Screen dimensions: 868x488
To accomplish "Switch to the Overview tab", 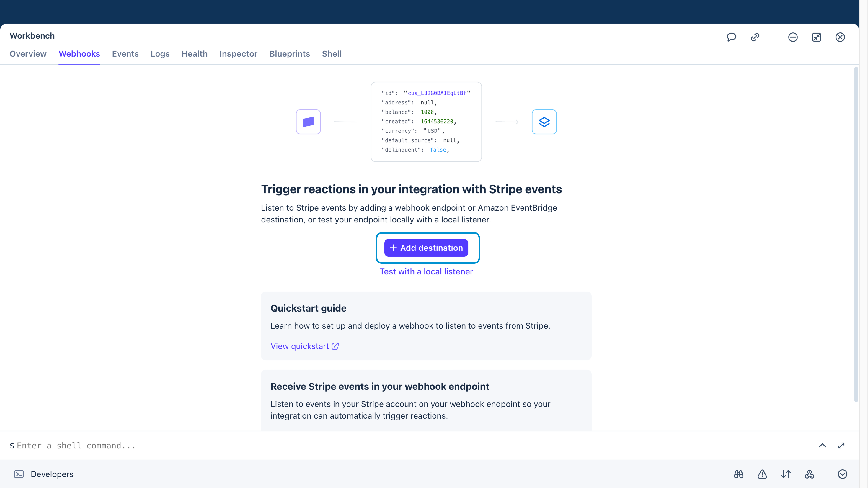I will pos(28,54).
